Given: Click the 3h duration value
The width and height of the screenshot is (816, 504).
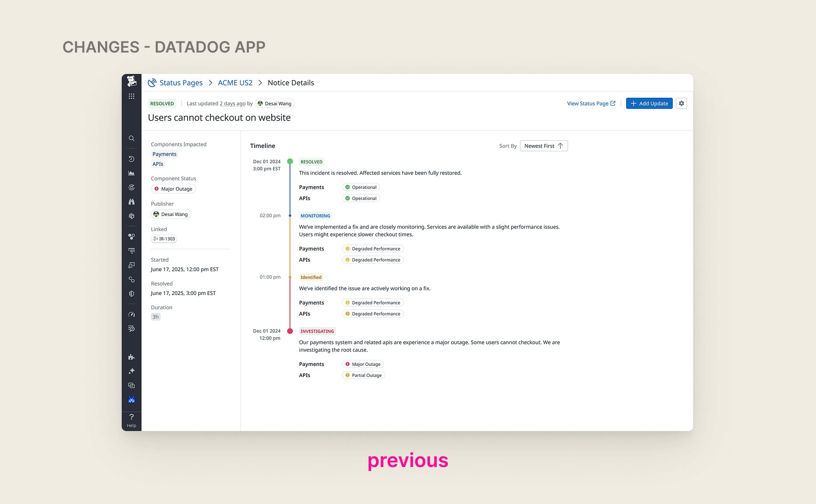Looking at the screenshot, I should pyautogui.click(x=156, y=317).
